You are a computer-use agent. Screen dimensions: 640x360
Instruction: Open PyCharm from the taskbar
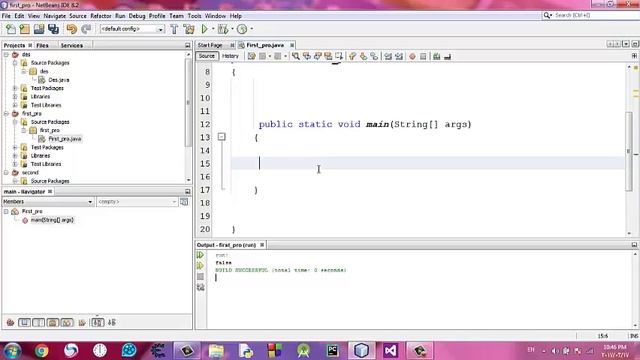point(333,350)
